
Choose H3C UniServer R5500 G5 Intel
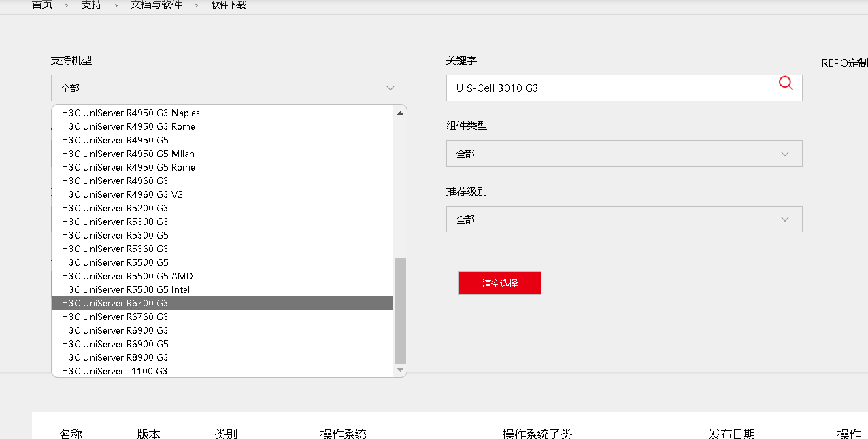click(x=222, y=289)
